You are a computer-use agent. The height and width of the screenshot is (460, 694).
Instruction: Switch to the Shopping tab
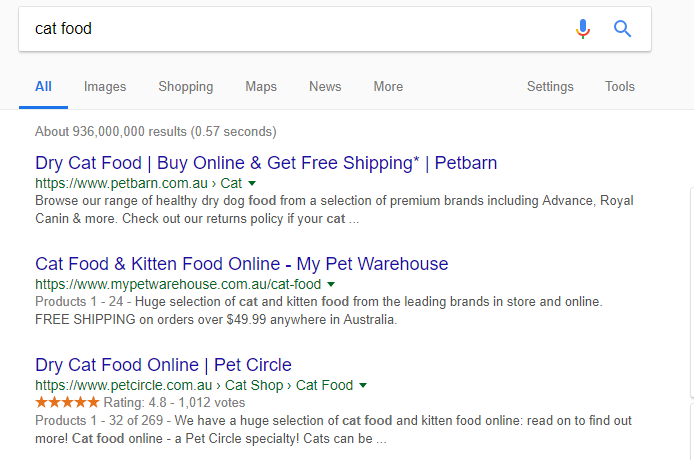(186, 86)
